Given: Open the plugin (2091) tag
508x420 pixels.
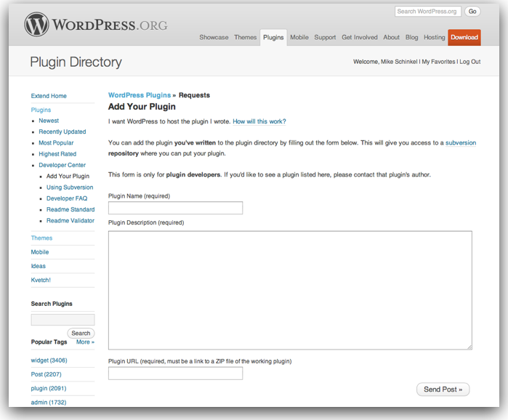Looking at the screenshot, I should pyautogui.click(x=48, y=388).
